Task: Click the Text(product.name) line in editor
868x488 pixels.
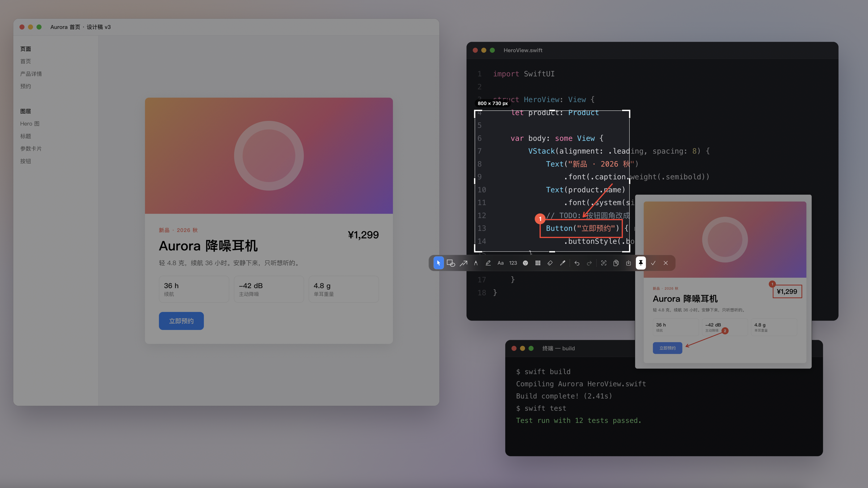Action: pos(586,190)
